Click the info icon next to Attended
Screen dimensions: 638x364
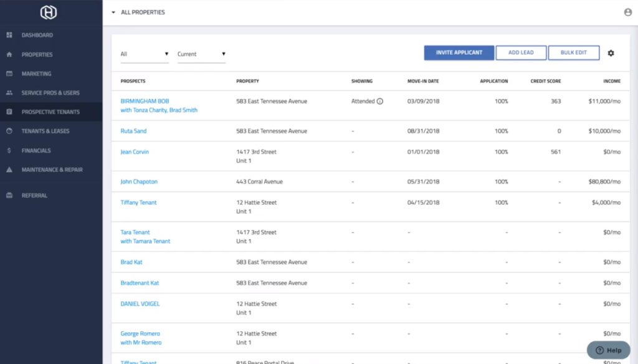pyautogui.click(x=380, y=101)
